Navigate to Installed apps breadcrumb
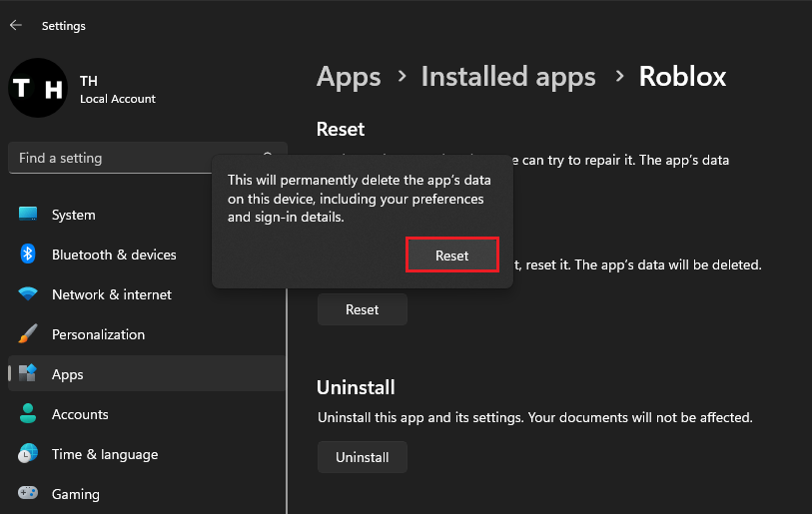This screenshot has height=514, width=812. [x=508, y=76]
